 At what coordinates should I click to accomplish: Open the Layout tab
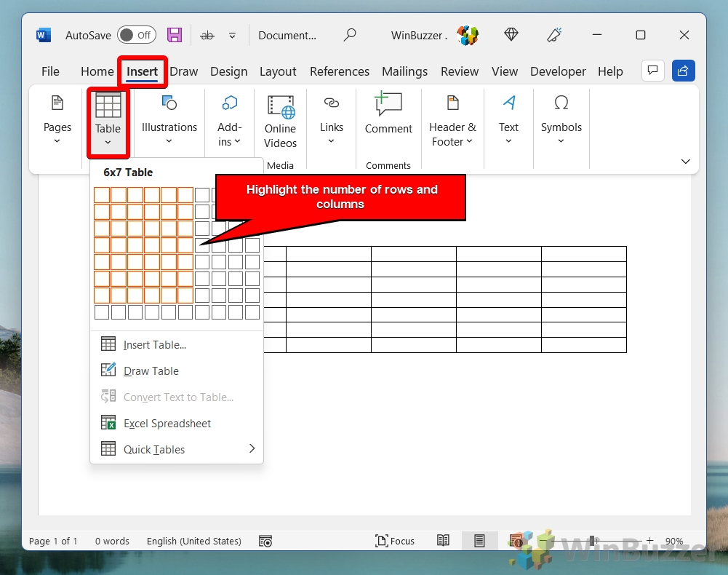click(x=278, y=71)
